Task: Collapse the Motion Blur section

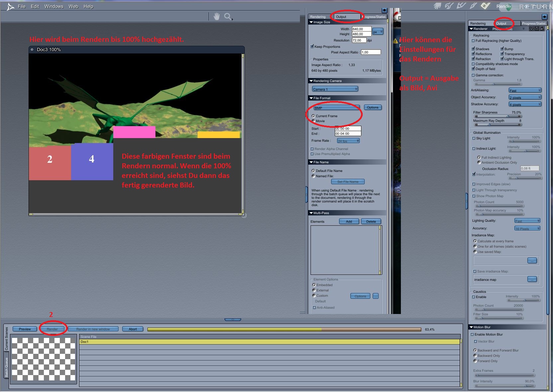Action: [x=471, y=327]
